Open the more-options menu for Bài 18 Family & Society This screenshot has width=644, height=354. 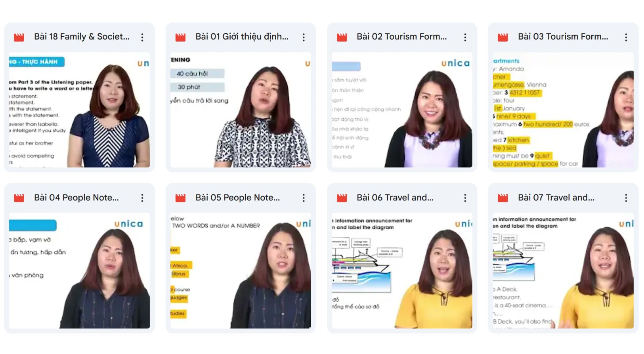[142, 37]
